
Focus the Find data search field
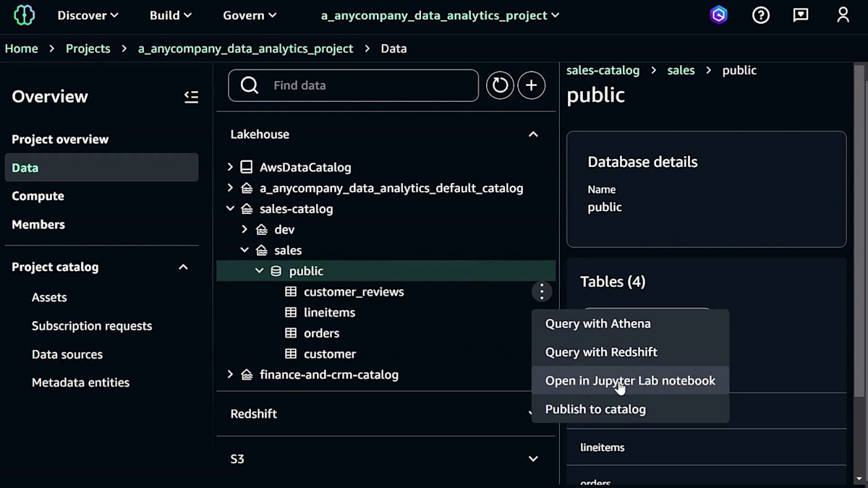(353, 85)
